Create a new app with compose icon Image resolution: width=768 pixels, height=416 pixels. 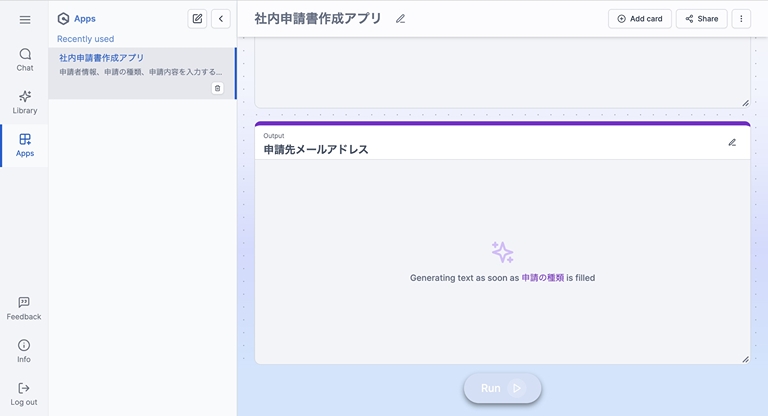click(197, 19)
